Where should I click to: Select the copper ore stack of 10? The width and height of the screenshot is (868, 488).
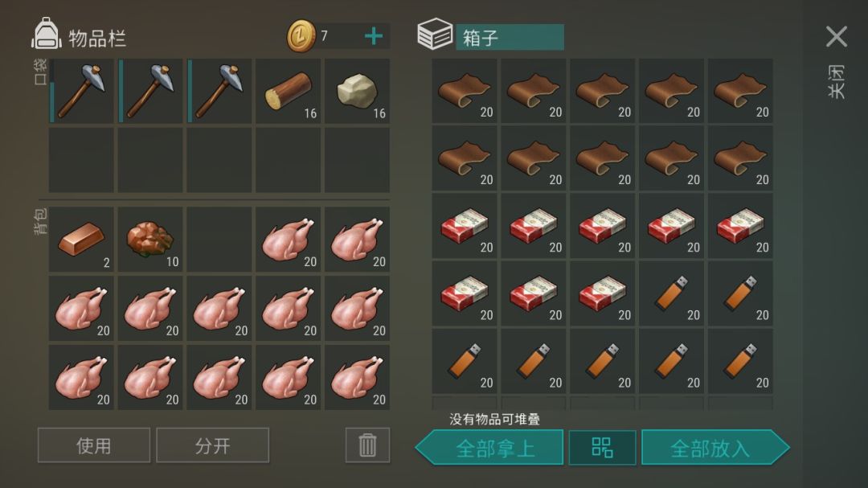click(x=150, y=240)
